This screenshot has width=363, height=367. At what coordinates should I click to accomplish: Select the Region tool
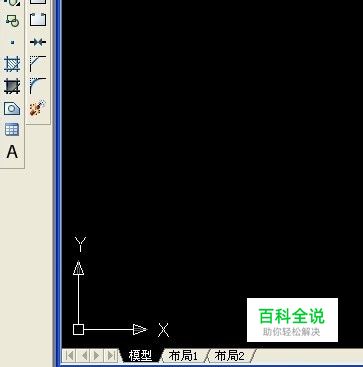(12, 108)
